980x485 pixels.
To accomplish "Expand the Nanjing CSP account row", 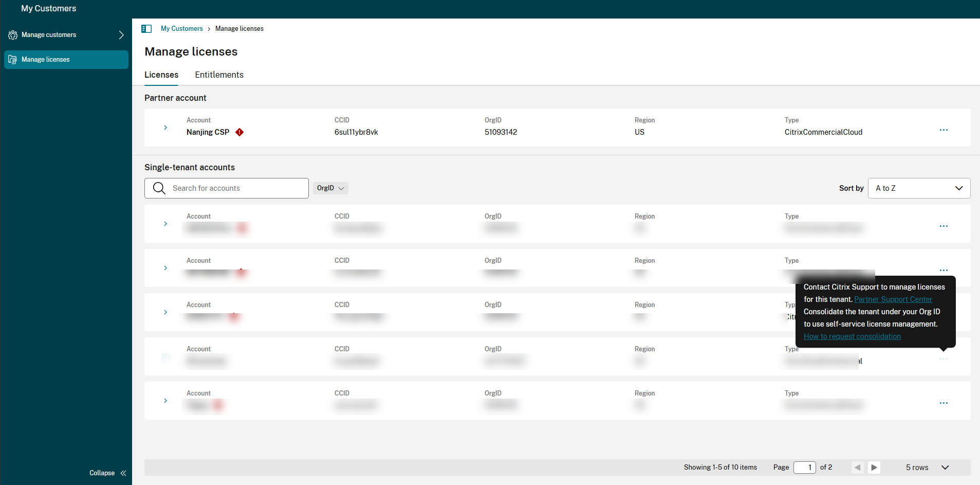I will point(165,128).
